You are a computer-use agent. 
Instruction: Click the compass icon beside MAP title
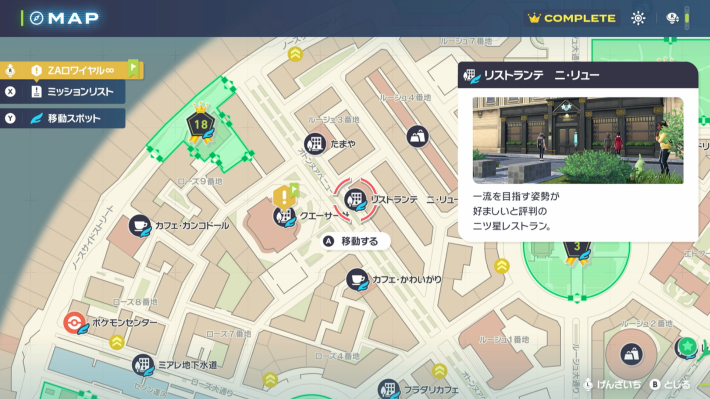point(37,18)
